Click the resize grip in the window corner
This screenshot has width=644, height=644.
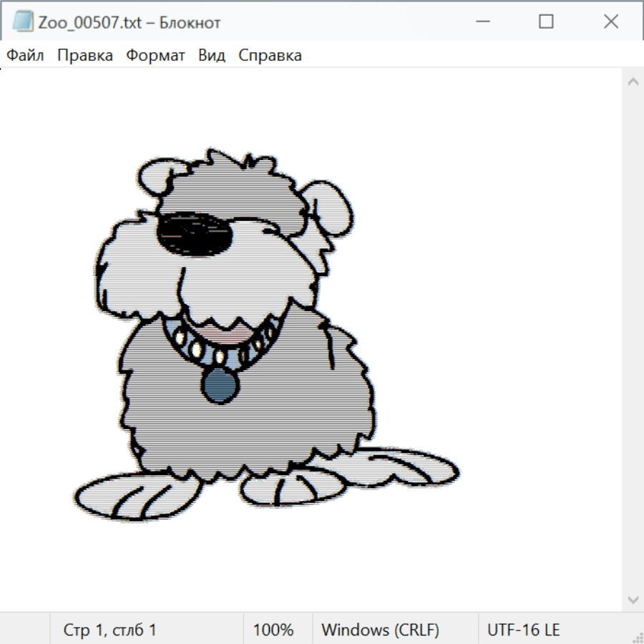coord(637,635)
